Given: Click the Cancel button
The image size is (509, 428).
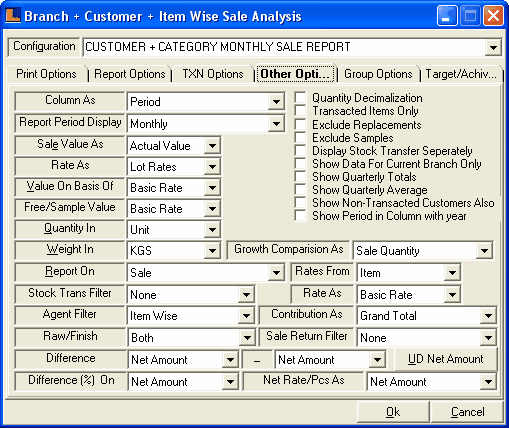Looking at the screenshot, I should [x=467, y=412].
